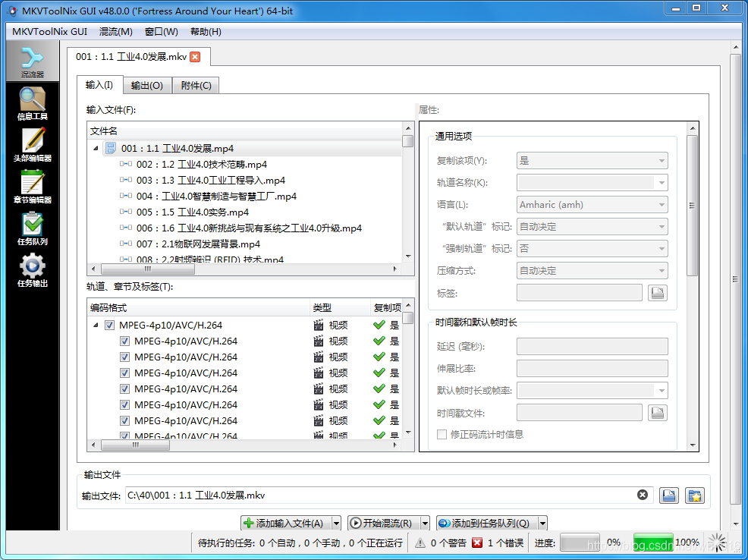Click the red error icon in status bar
Image resolution: width=748 pixels, height=560 pixels.
(x=477, y=543)
